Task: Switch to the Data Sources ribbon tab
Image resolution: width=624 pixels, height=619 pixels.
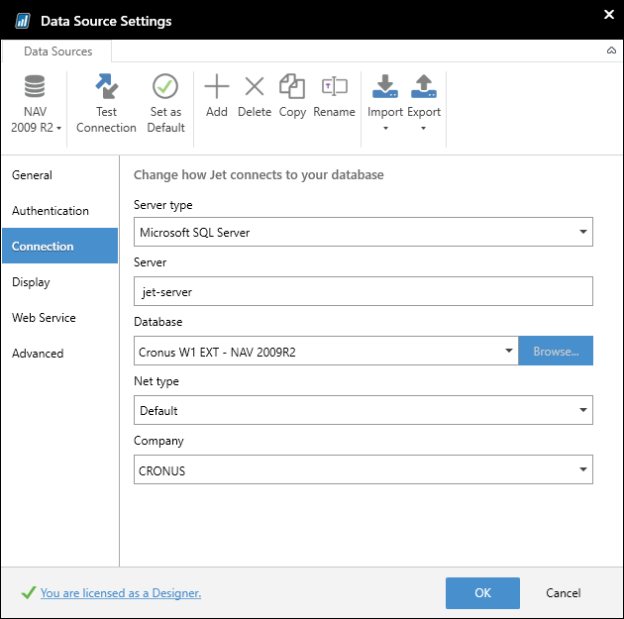Action: click(x=58, y=51)
